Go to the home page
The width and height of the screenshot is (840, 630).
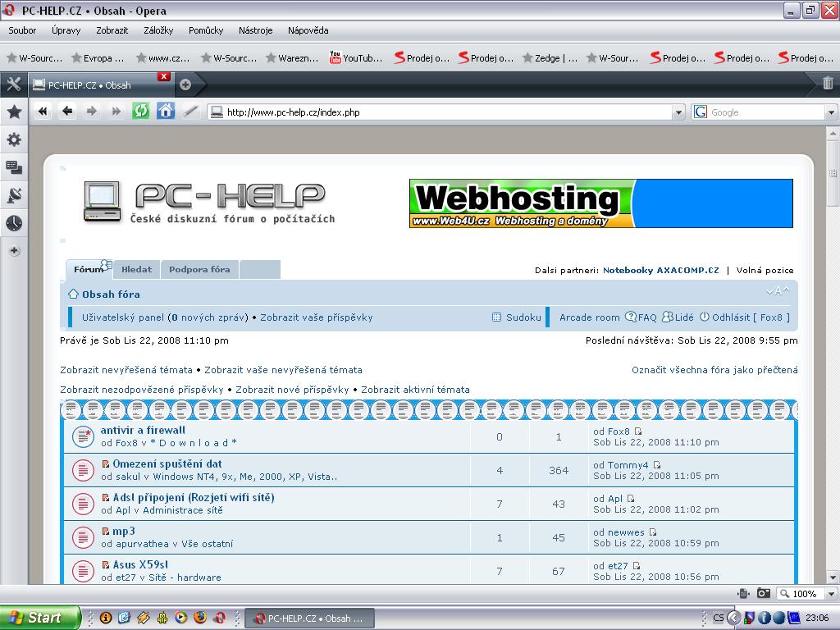(166, 112)
